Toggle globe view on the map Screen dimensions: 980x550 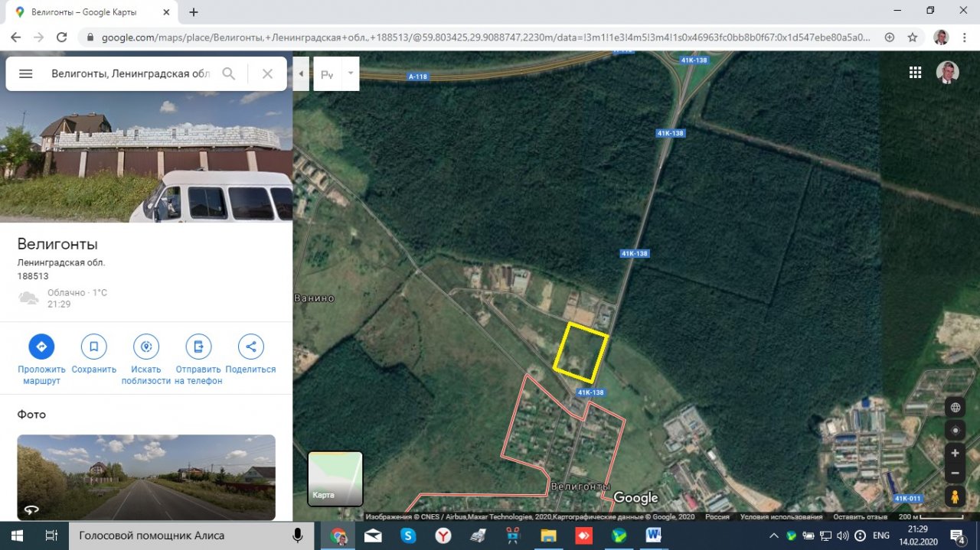point(955,408)
